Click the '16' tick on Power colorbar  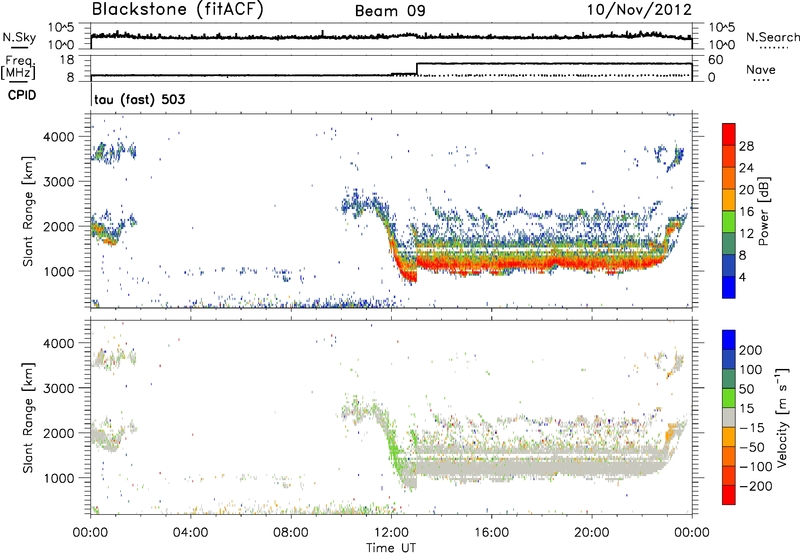click(x=746, y=212)
